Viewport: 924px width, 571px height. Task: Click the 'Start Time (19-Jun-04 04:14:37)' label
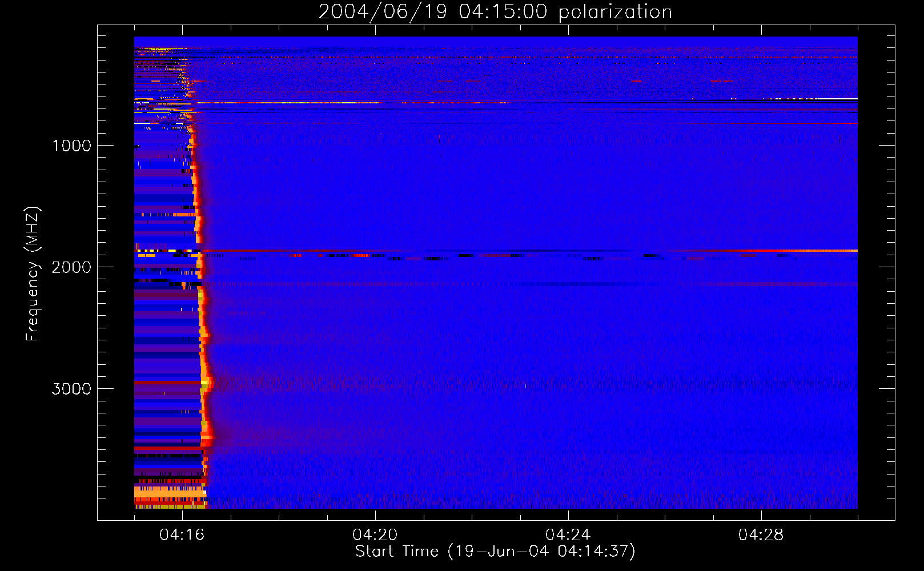point(495,552)
